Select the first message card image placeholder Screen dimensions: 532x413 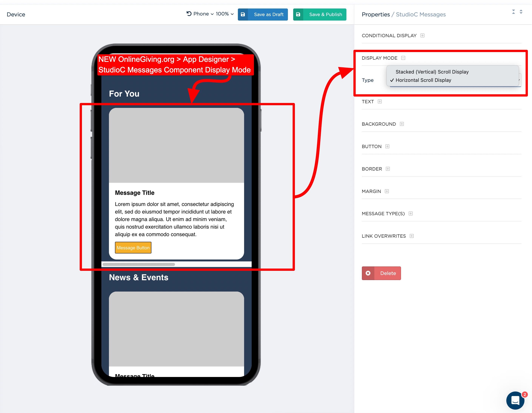click(176, 145)
